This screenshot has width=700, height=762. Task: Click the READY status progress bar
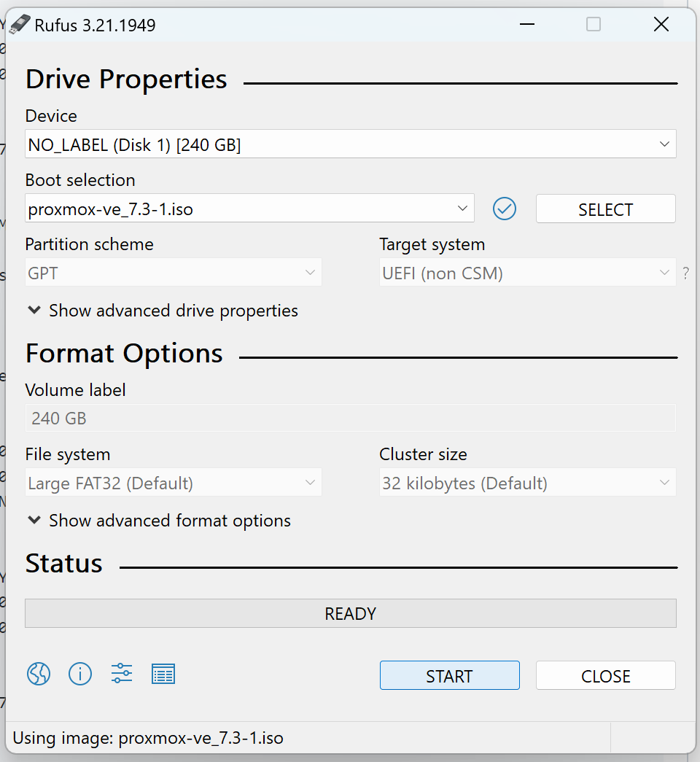click(x=350, y=614)
